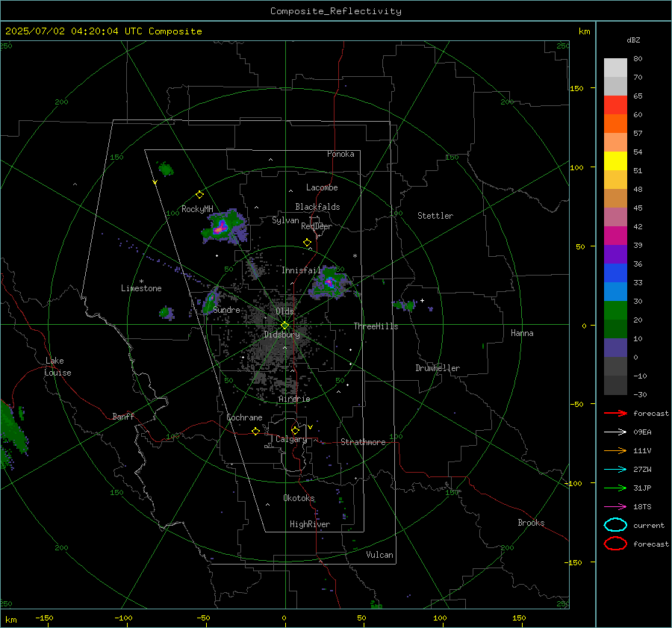Click the storm cell core east of Innisfail

coord(329,282)
